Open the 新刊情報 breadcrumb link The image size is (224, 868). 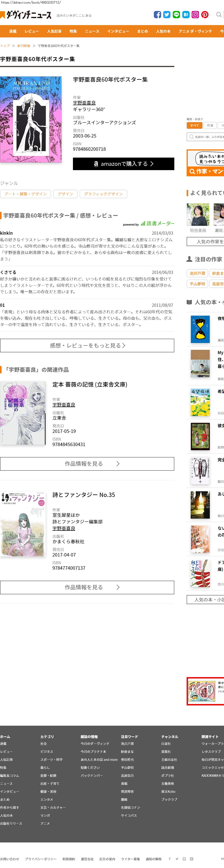tap(23, 46)
